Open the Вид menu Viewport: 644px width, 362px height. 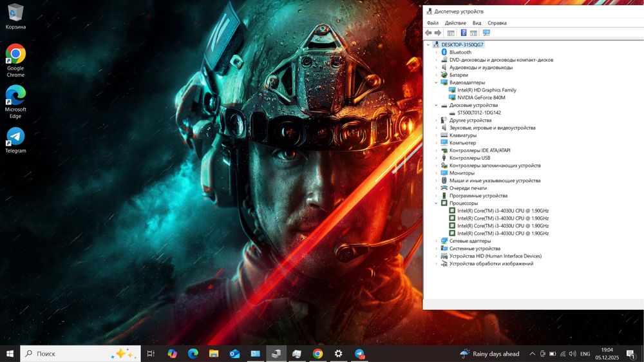coord(477,23)
